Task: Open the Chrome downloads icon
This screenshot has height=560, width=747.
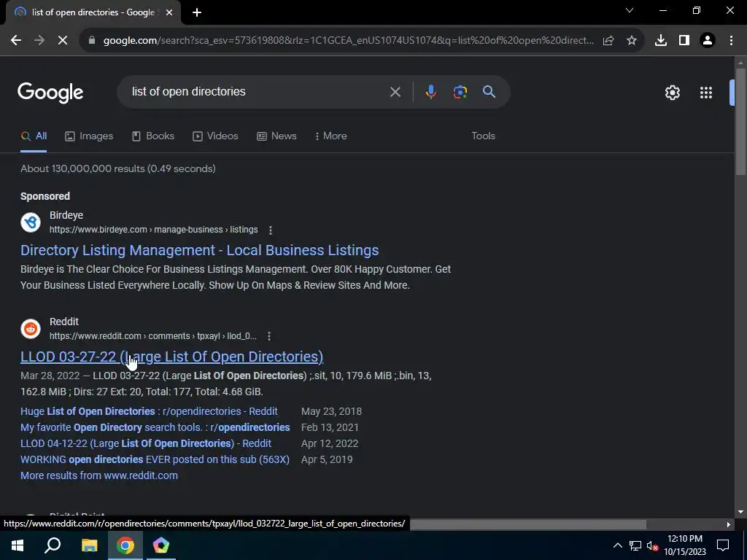Action: pos(661,41)
